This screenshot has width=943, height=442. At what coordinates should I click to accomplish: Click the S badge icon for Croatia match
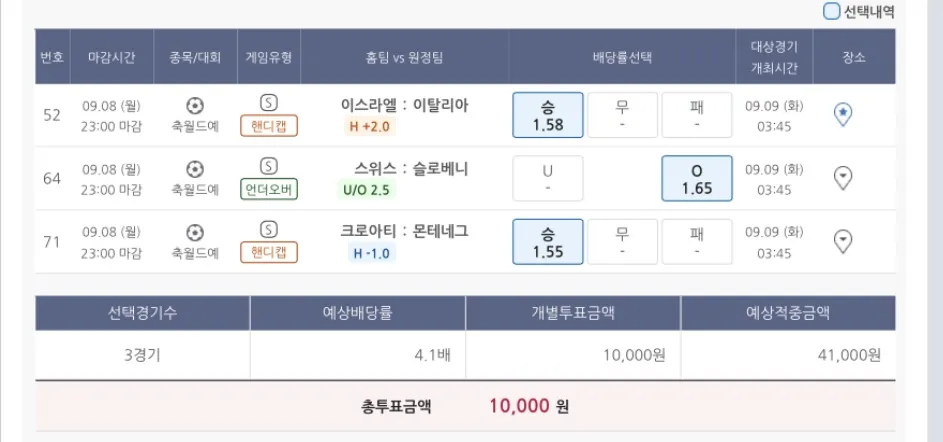[268, 229]
